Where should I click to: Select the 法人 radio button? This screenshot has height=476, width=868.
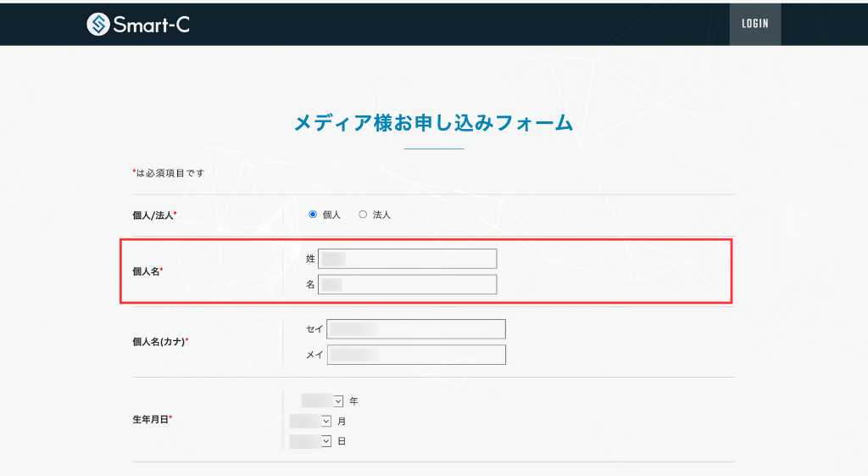pyautogui.click(x=363, y=215)
